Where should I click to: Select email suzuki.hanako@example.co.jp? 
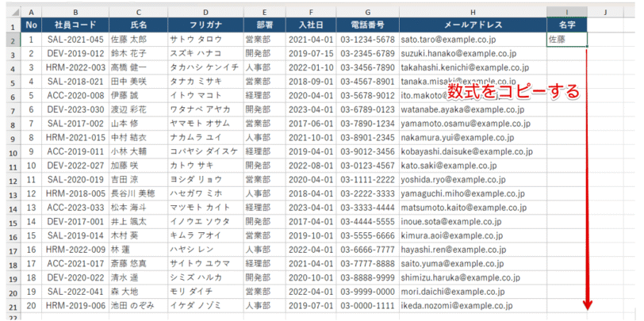click(473, 54)
